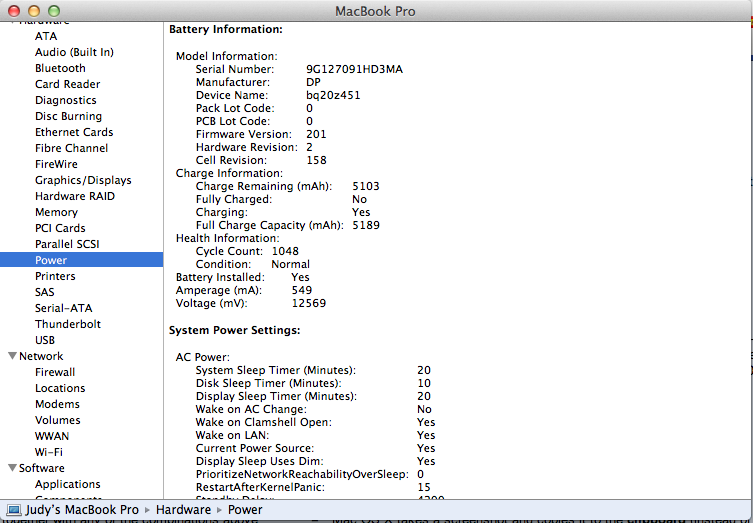The height and width of the screenshot is (523, 753).
Task: Click Judy's MacBook Pro in path bar
Action: 82,510
